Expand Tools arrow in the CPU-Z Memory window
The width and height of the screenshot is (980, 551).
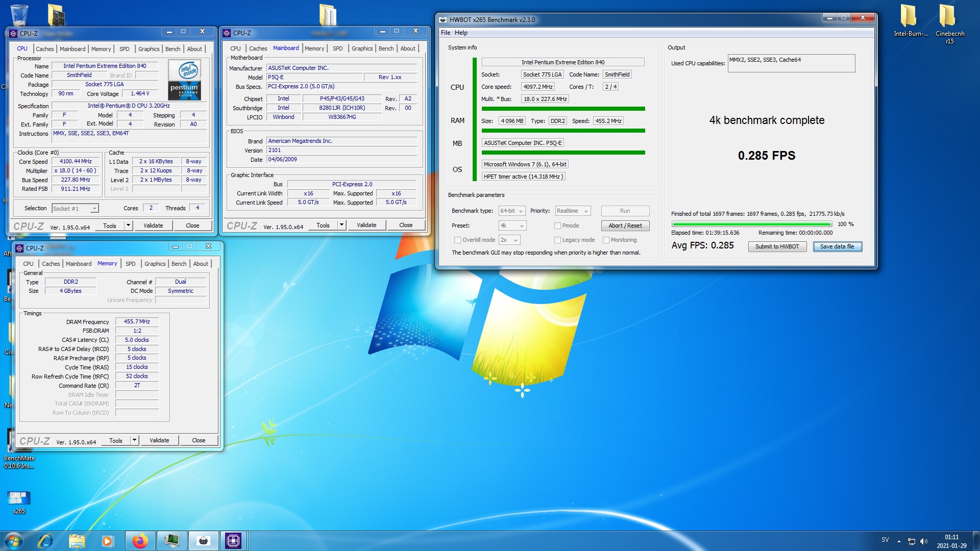135,440
